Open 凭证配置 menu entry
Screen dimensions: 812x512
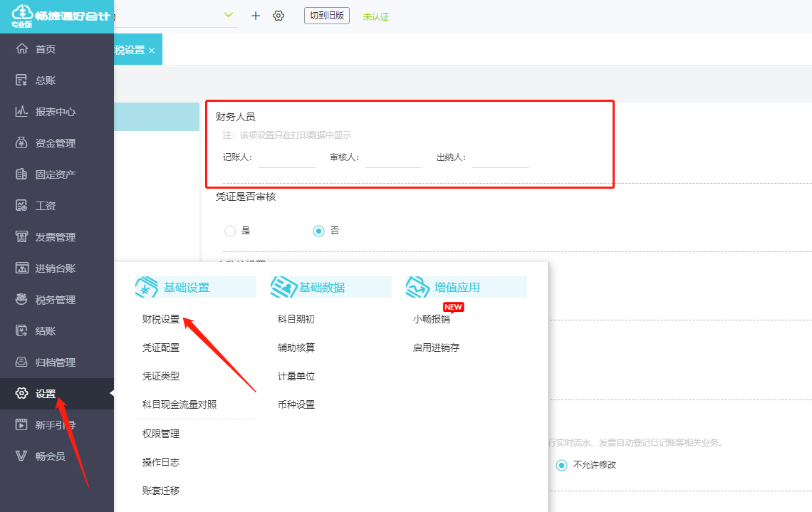[161, 348]
